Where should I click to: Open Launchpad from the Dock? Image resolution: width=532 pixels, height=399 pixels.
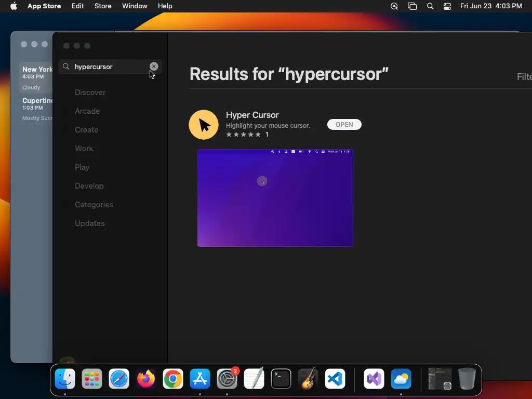coord(92,379)
